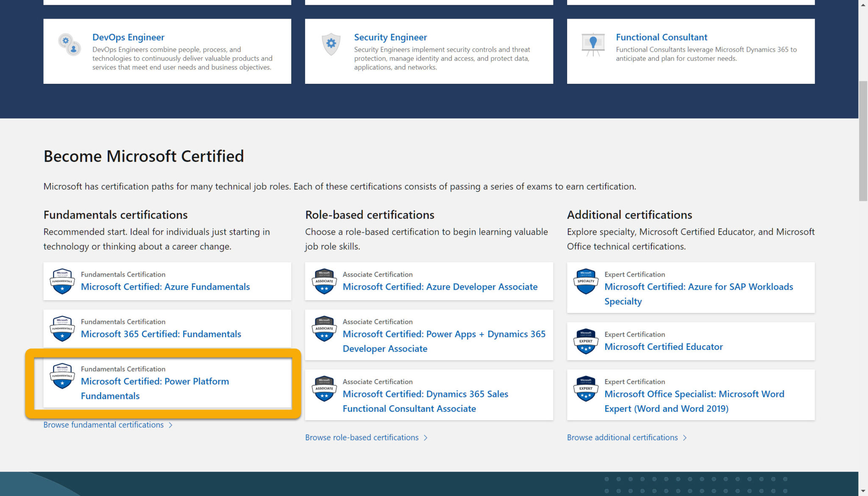868x496 pixels.
Task: Open the Microsoft Certified Educator link
Action: coord(663,347)
